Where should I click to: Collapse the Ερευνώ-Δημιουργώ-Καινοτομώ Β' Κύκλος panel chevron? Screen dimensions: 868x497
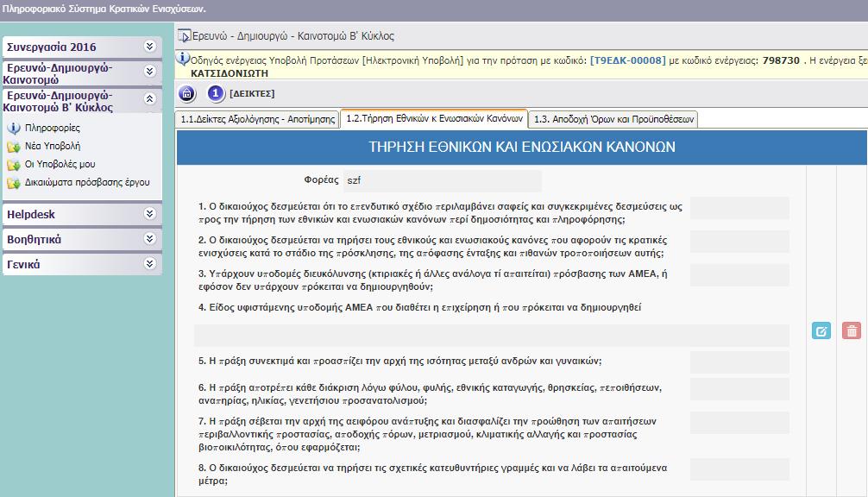click(x=149, y=99)
